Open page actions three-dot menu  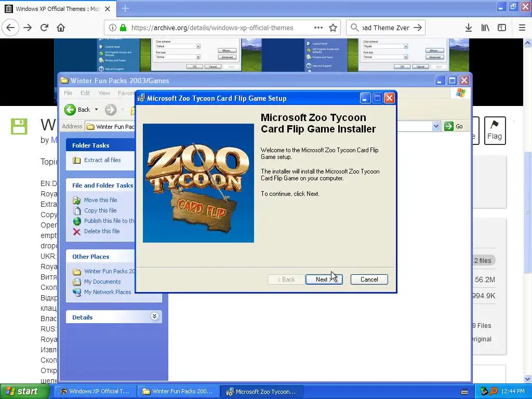[x=318, y=28]
